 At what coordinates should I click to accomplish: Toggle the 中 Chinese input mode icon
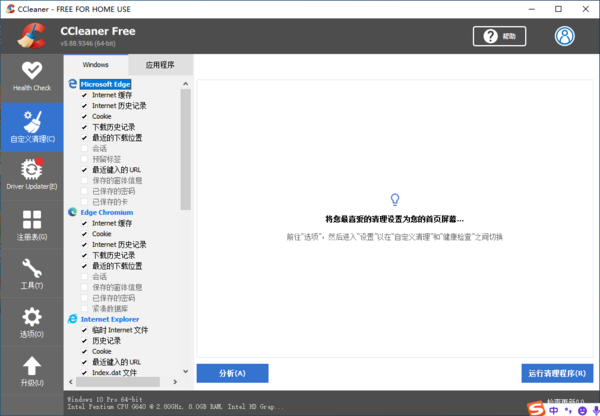[x=553, y=411]
